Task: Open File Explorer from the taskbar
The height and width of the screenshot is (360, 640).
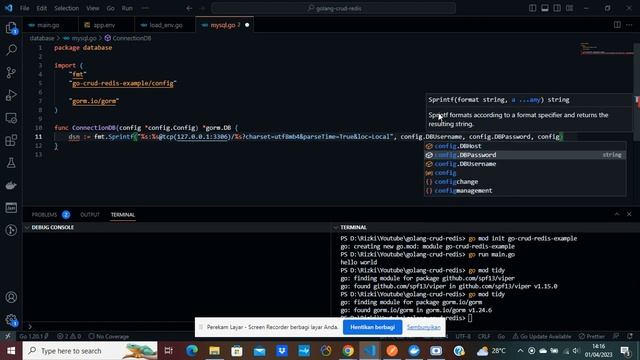Action: click(214, 351)
